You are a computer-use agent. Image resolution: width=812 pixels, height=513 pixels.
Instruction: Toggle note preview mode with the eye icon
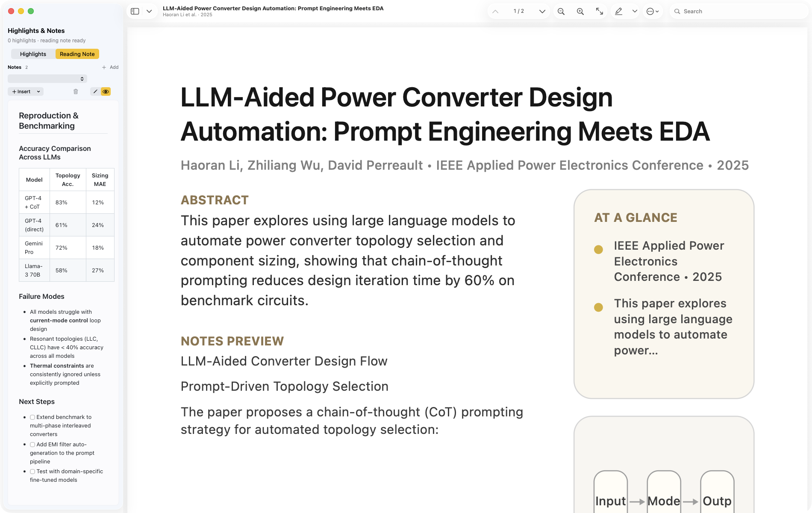(106, 91)
